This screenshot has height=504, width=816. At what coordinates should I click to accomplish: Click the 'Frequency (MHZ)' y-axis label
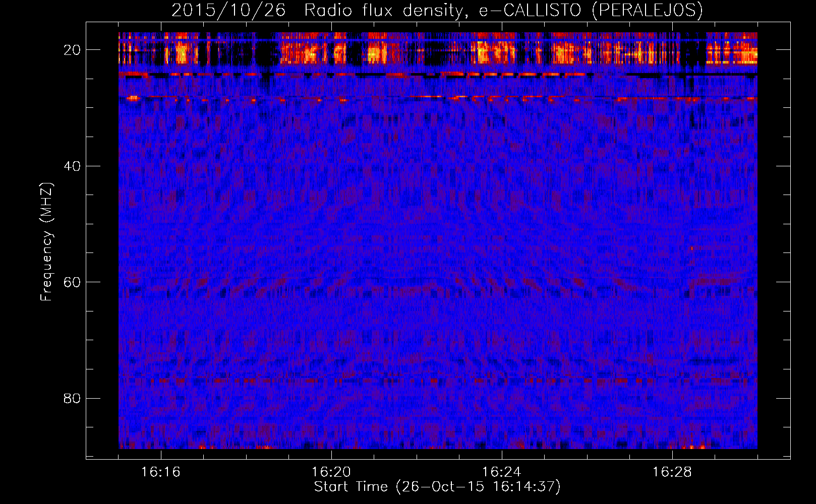point(46,242)
